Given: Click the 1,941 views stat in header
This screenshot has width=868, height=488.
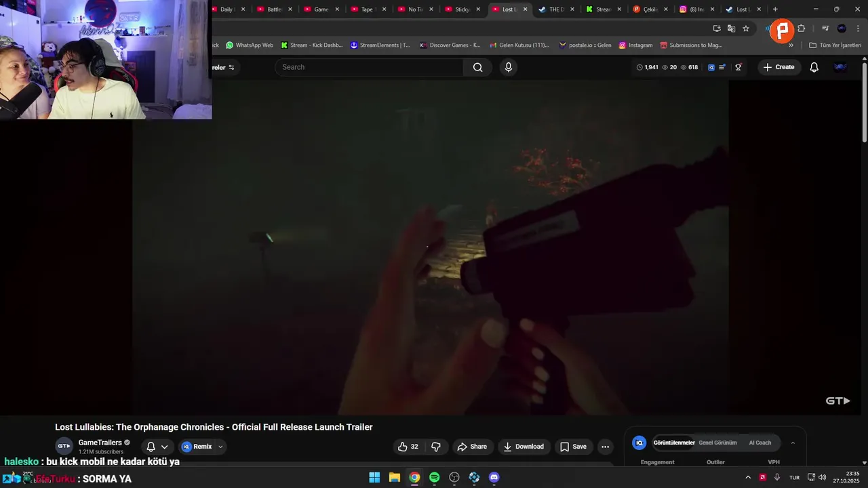Looking at the screenshot, I should click(648, 67).
